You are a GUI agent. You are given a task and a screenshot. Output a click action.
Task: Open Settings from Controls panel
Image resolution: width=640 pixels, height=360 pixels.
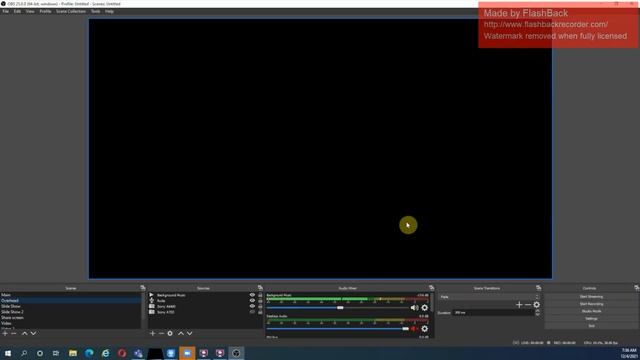pos(591,318)
